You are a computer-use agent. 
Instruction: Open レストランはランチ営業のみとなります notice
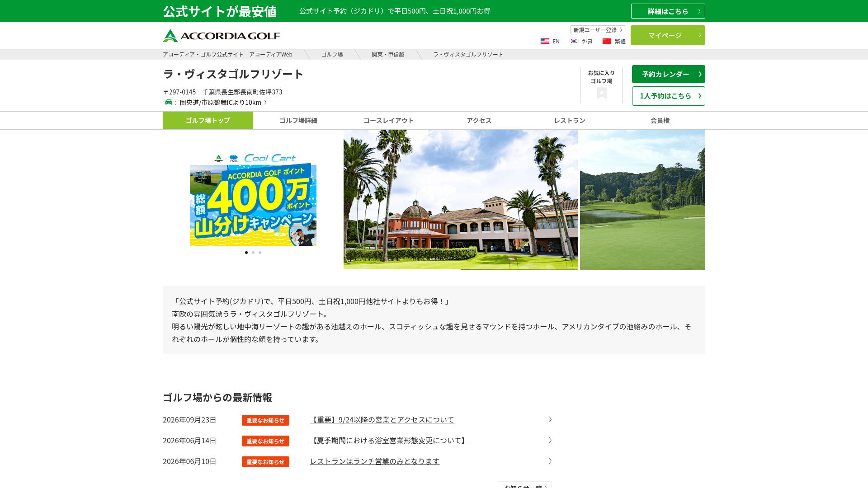[374, 461]
